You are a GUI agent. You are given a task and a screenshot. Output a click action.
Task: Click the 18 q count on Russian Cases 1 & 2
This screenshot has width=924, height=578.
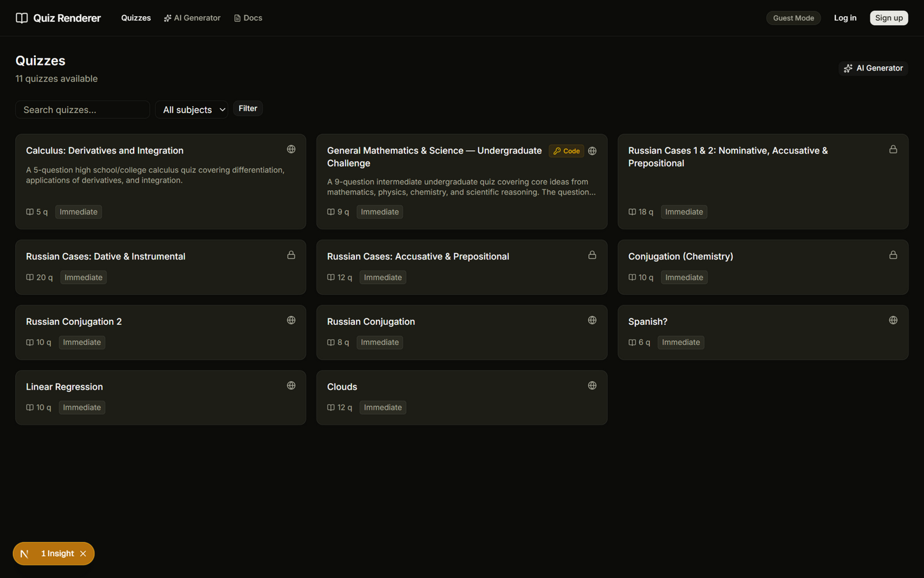tap(641, 212)
